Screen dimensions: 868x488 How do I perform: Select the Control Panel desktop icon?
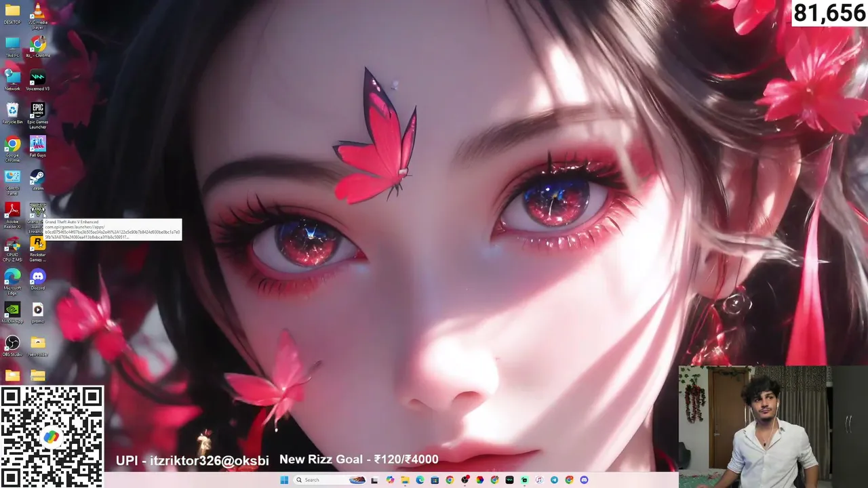click(x=12, y=182)
